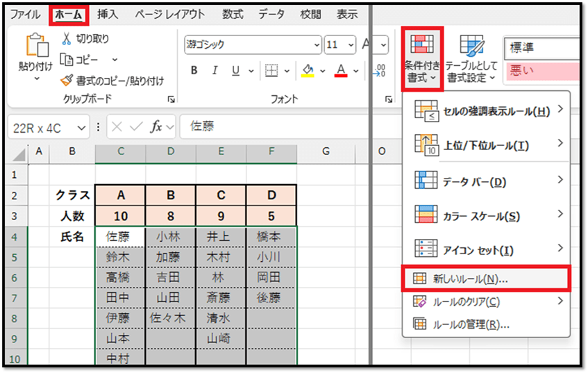Click the borders icon in Font group
This screenshot has height=373, width=588.
coord(271,71)
